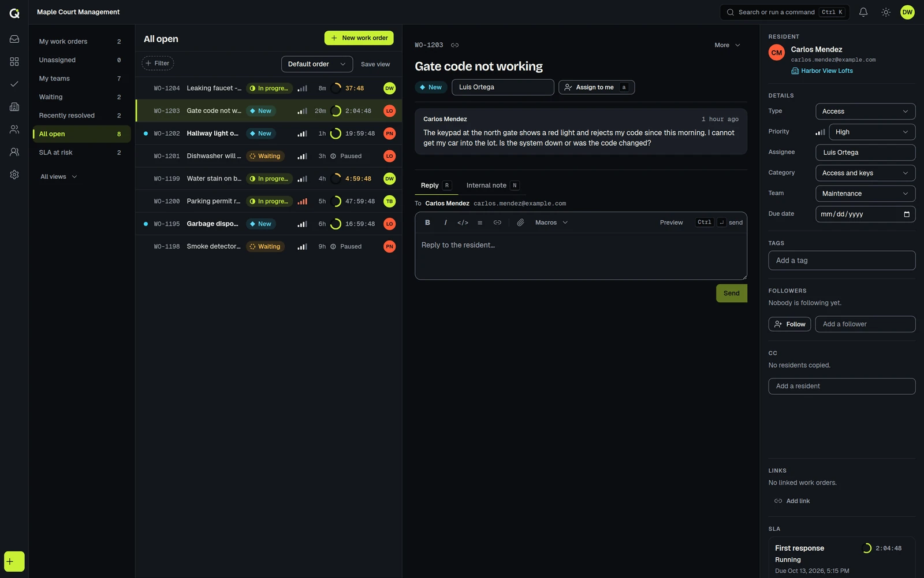Apply italic formatting in reply editor
Image resolution: width=924 pixels, height=578 pixels.
[x=445, y=223]
